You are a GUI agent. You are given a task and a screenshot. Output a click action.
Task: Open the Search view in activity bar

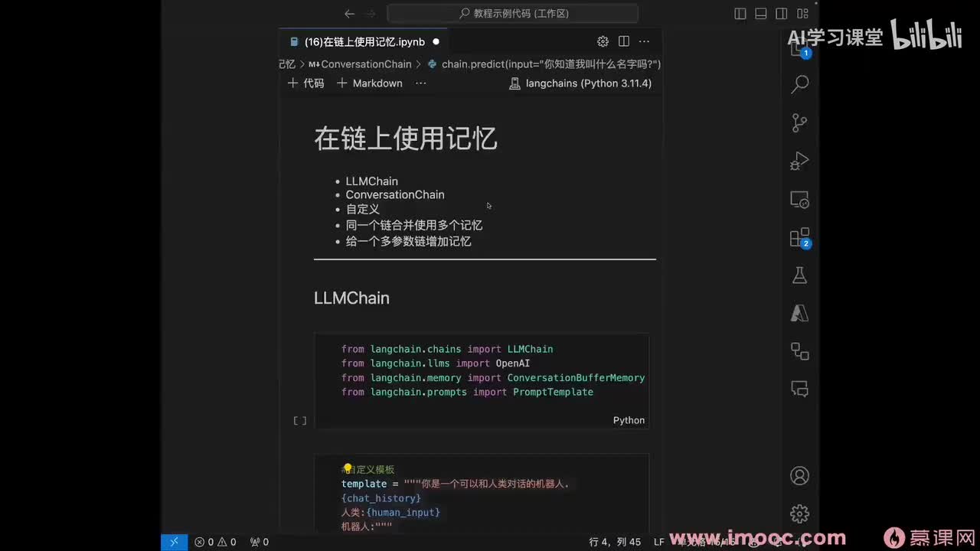point(799,84)
